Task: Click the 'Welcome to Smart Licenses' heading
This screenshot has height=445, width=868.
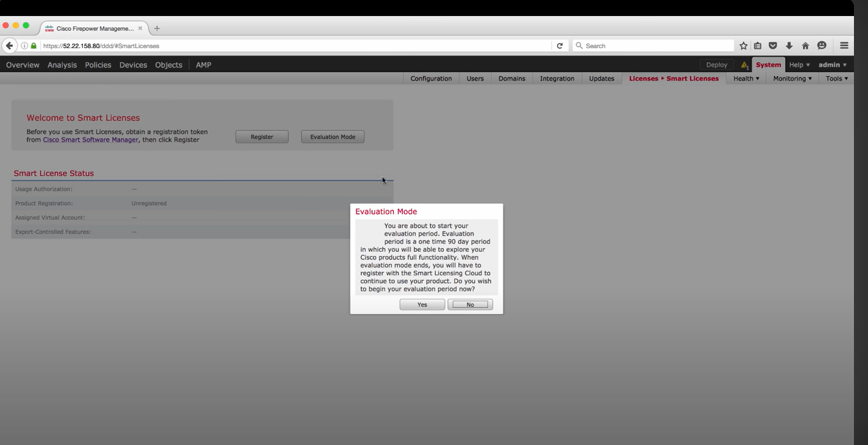Action: click(x=83, y=118)
